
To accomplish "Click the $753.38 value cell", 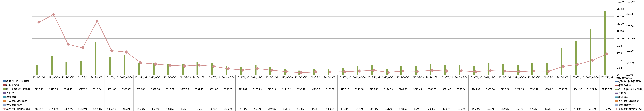I will (563, 89).
